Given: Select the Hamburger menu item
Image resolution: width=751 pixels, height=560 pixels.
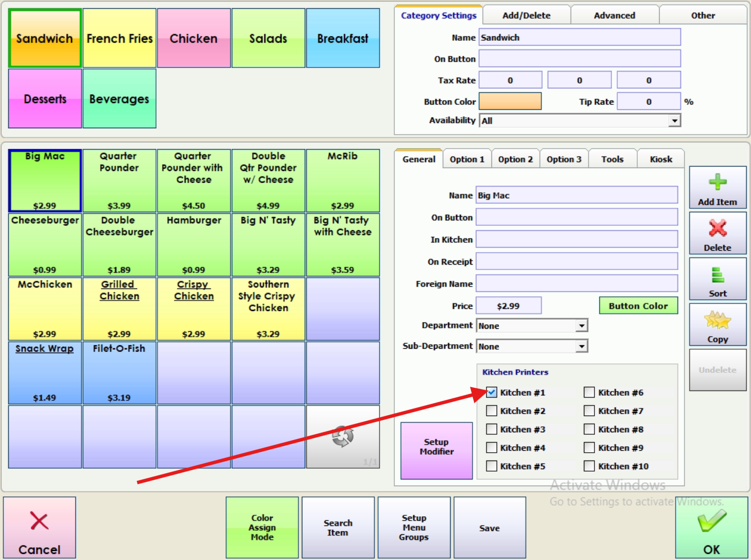Looking at the screenshot, I should click(194, 245).
